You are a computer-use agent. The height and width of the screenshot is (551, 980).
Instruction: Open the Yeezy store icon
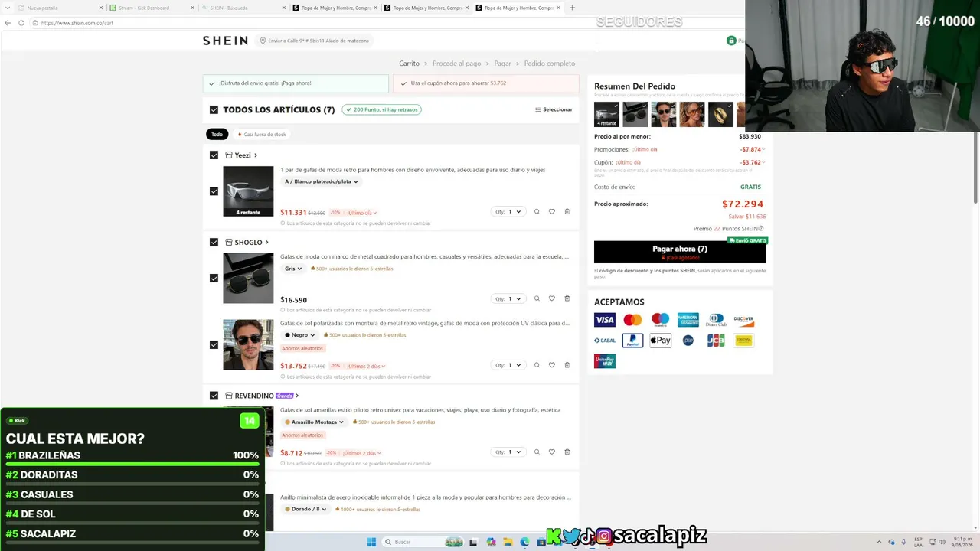tap(229, 155)
